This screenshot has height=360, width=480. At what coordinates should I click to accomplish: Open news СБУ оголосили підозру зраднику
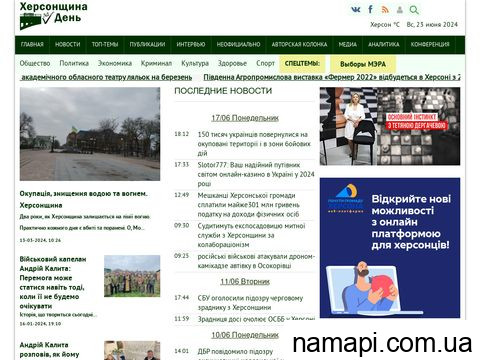[250, 302]
